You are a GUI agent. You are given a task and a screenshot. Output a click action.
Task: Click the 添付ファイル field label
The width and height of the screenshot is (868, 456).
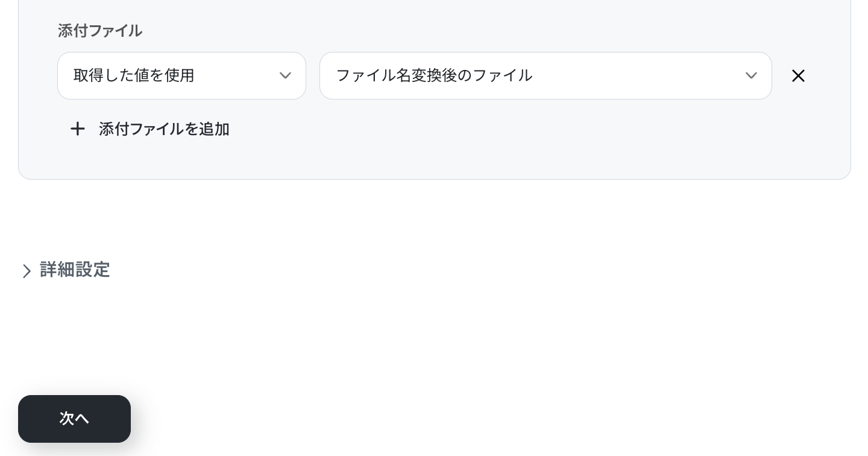(x=100, y=31)
